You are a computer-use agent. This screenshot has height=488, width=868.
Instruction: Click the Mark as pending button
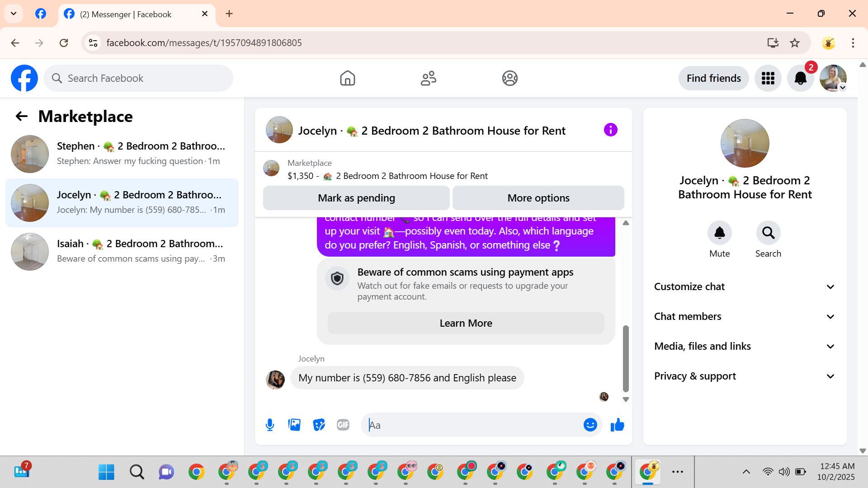356,198
